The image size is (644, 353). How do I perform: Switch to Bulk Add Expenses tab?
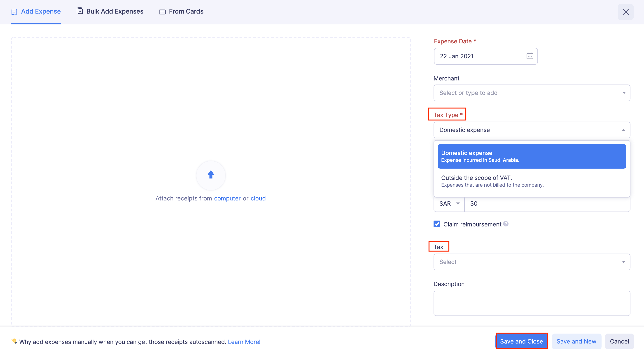pyautogui.click(x=115, y=11)
